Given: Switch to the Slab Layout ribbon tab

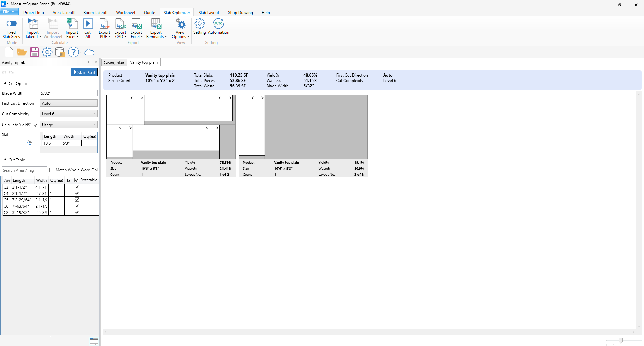Looking at the screenshot, I should 209,13.
